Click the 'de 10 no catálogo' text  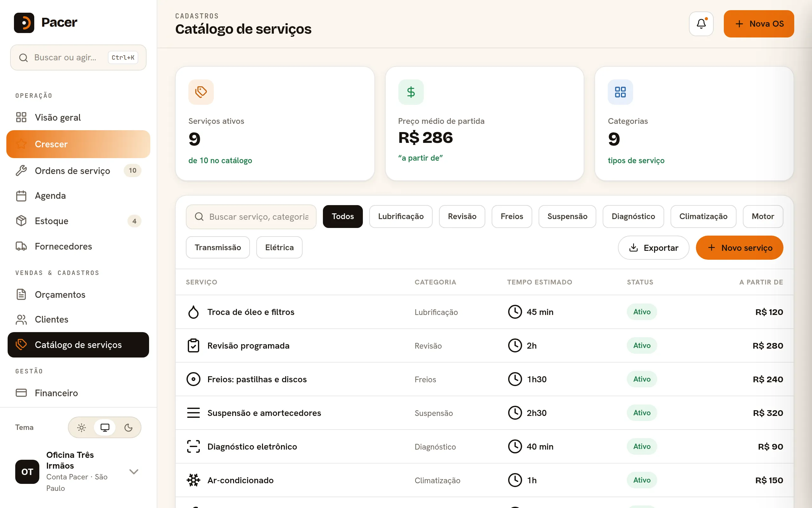pyautogui.click(x=220, y=160)
